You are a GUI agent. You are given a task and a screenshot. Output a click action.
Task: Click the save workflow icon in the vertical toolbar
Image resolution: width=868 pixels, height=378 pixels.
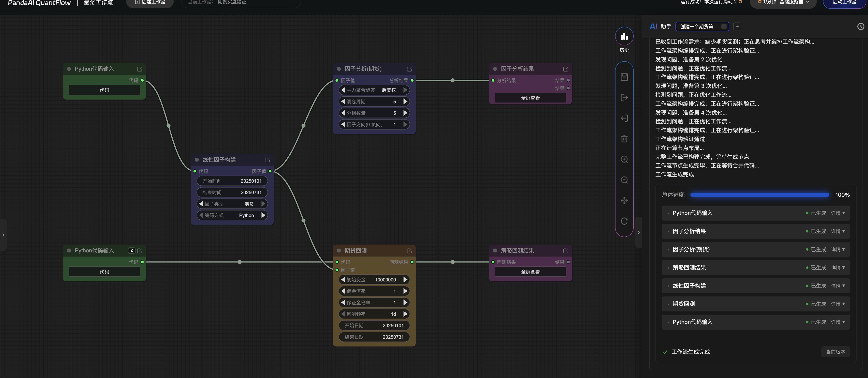click(x=624, y=77)
